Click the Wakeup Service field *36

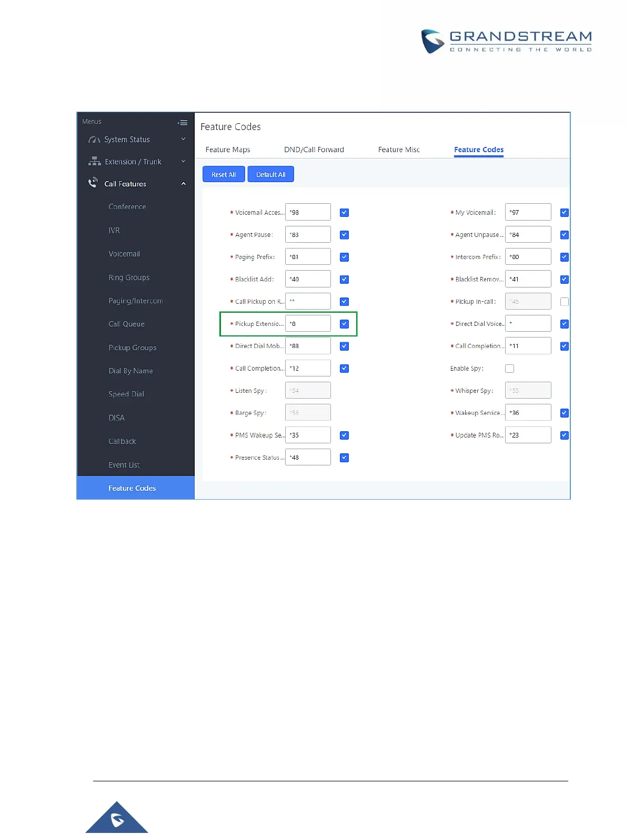point(528,412)
